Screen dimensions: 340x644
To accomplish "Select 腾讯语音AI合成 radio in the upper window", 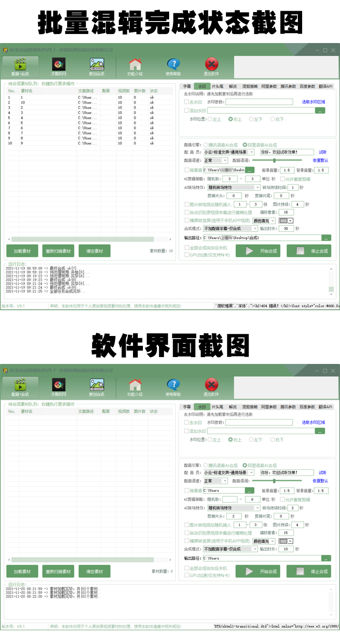I will [x=206, y=145].
